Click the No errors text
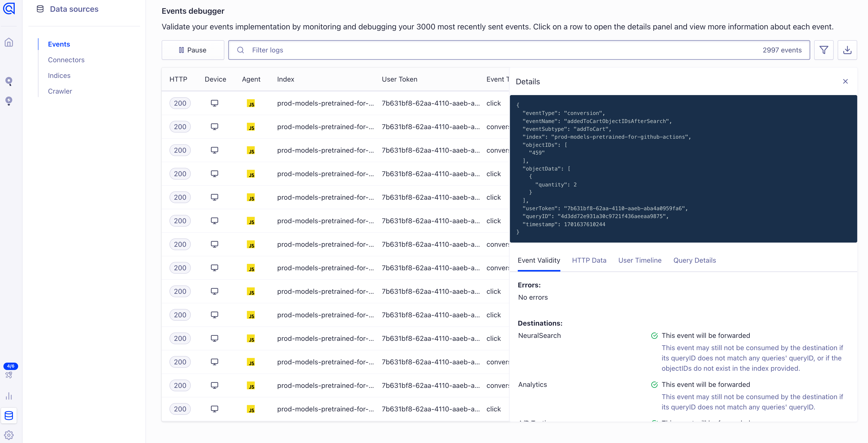This screenshot has width=868, height=443. (533, 297)
